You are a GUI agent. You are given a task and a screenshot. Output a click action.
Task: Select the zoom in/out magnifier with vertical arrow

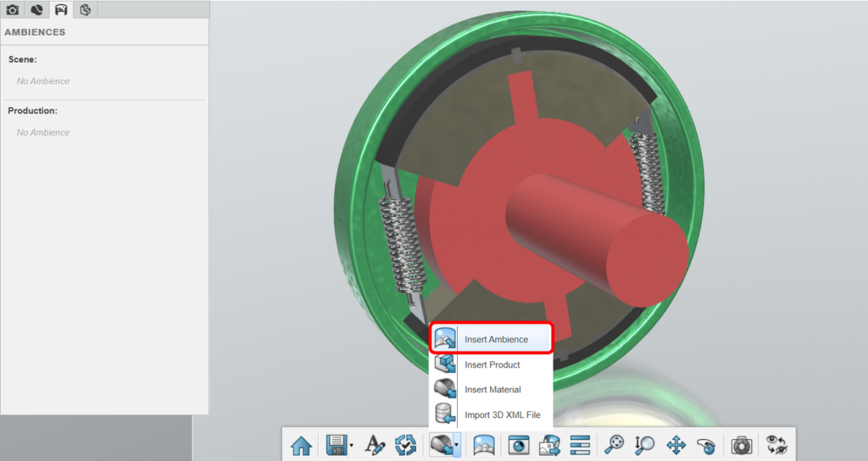(x=644, y=445)
